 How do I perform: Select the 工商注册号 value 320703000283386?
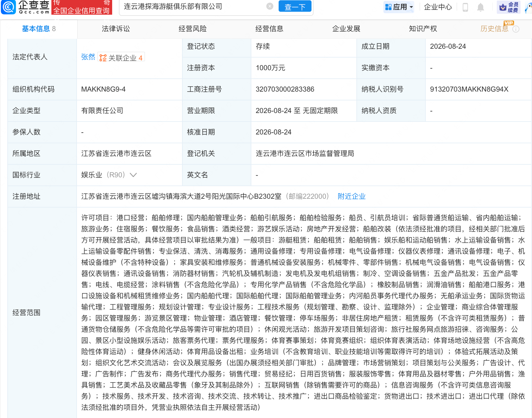click(285, 89)
